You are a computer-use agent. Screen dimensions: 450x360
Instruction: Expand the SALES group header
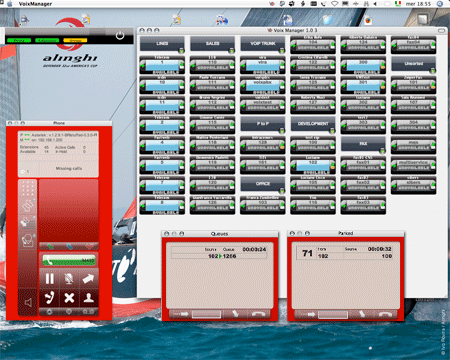click(x=212, y=44)
